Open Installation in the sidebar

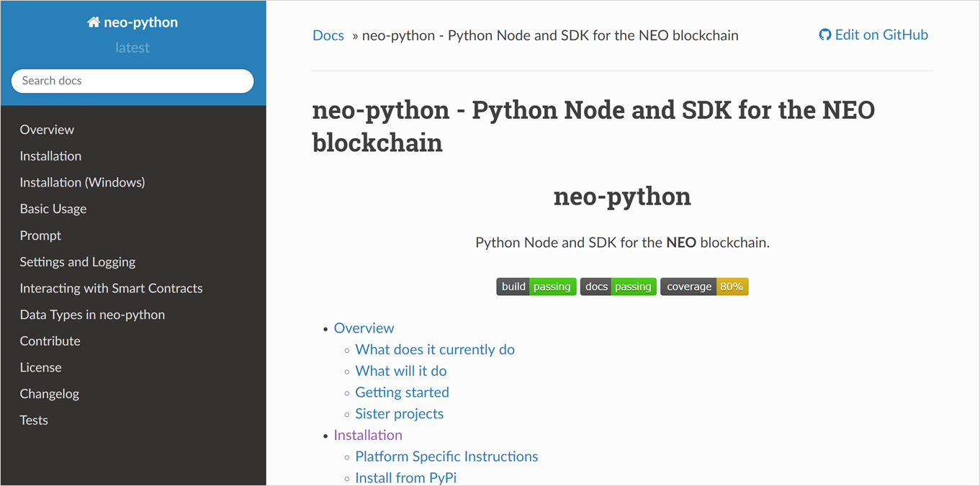point(50,156)
